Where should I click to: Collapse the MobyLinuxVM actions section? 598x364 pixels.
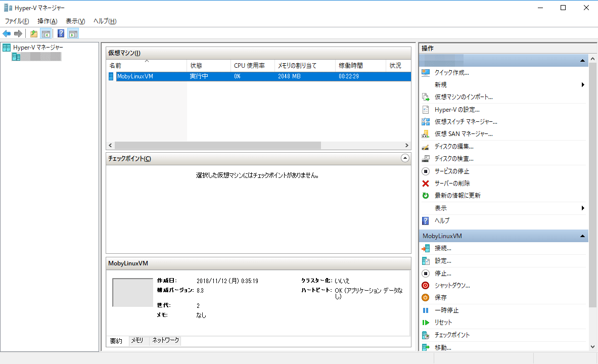[582, 236]
